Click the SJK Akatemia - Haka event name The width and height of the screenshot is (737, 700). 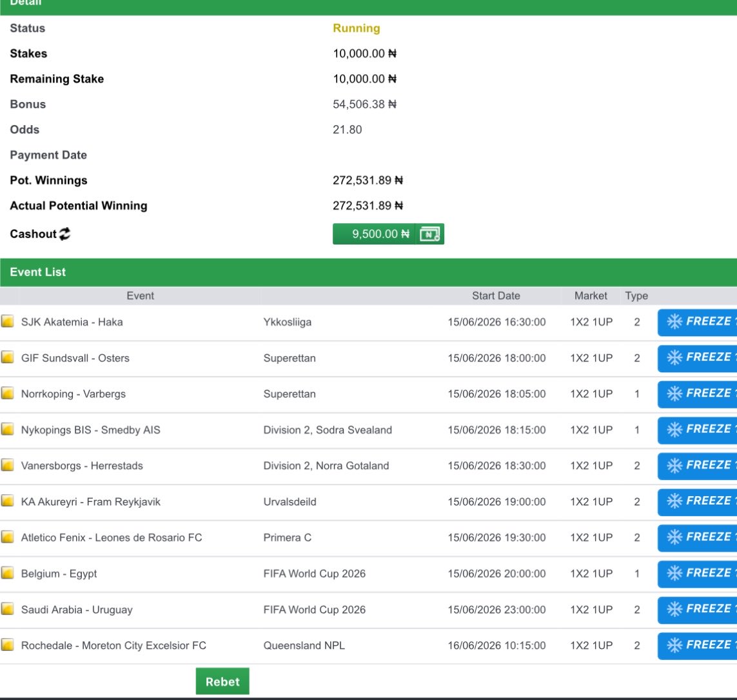[x=72, y=322]
